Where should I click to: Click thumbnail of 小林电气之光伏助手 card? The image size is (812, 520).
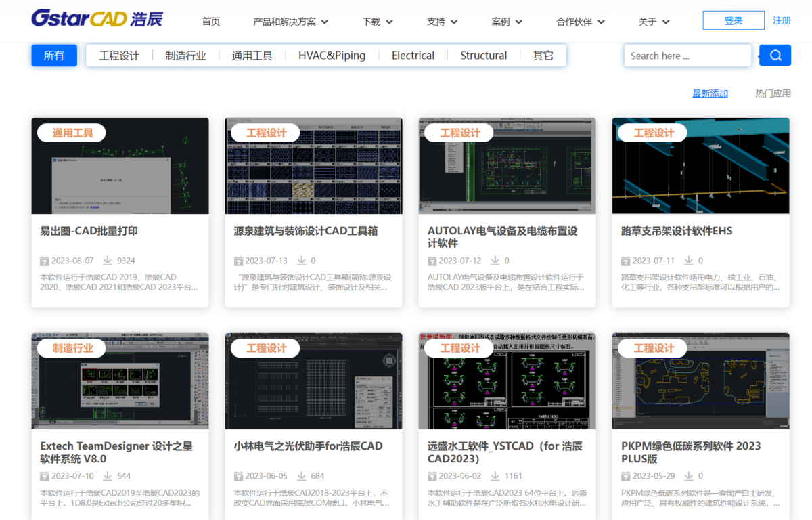(x=314, y=381)
